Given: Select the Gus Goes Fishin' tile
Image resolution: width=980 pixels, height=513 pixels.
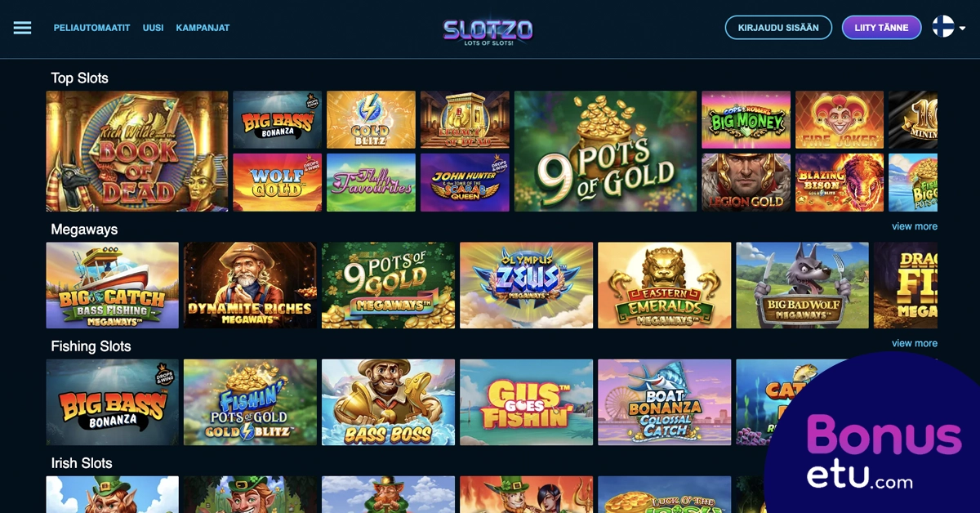Looking at the screenshot, I should [x=527, y=402].
